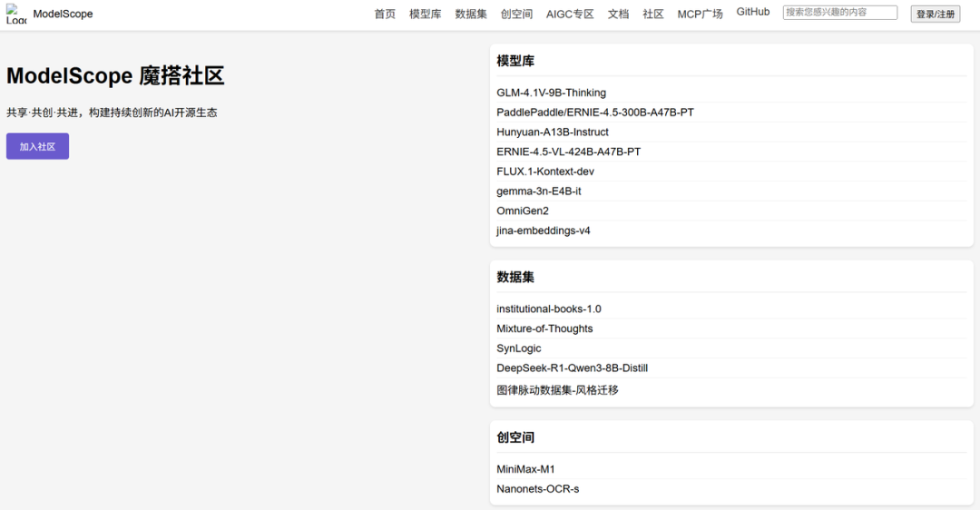Go to 首页 in navigation
The image size is (980, 510).
385,14
